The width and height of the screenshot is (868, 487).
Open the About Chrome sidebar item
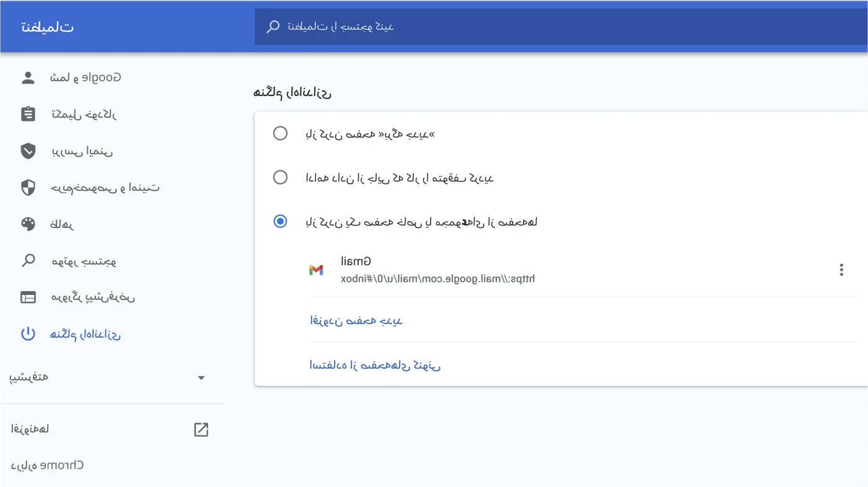click(x=48, y=465)
